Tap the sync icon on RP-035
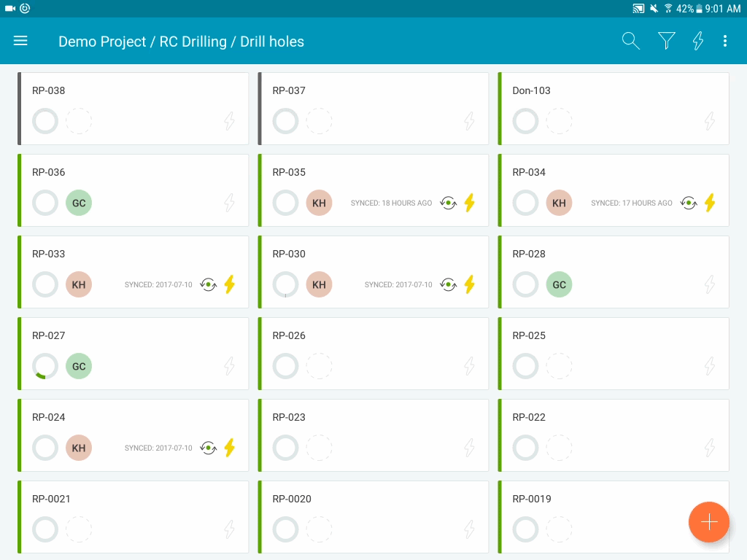The image size is (747, 560). pos(449,203)
